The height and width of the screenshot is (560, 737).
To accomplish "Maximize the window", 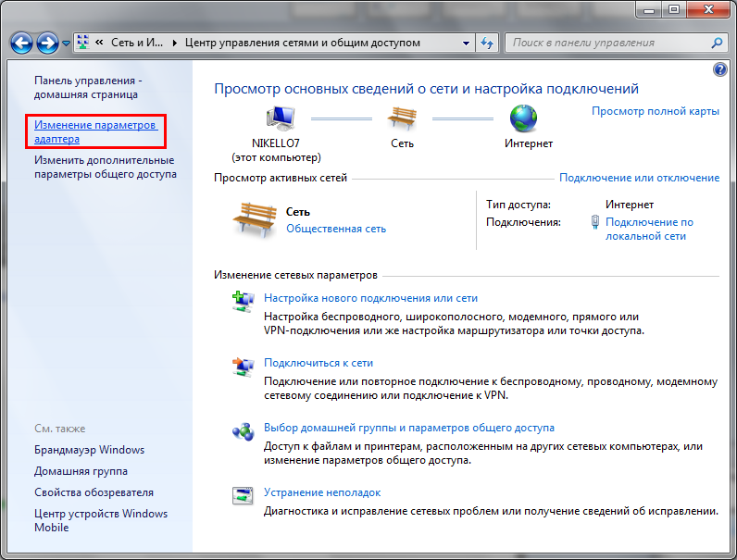I will tap(674, 9).
